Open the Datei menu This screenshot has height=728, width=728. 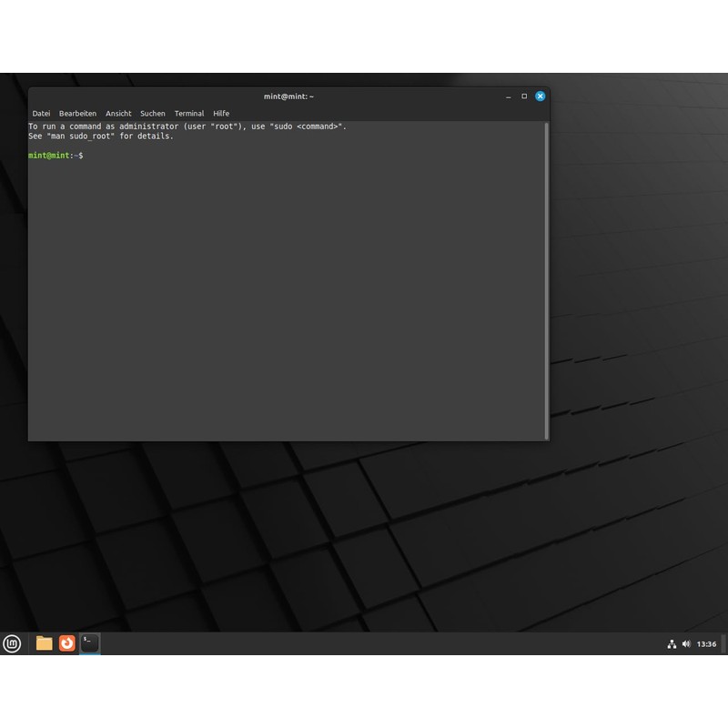[41, 114]
